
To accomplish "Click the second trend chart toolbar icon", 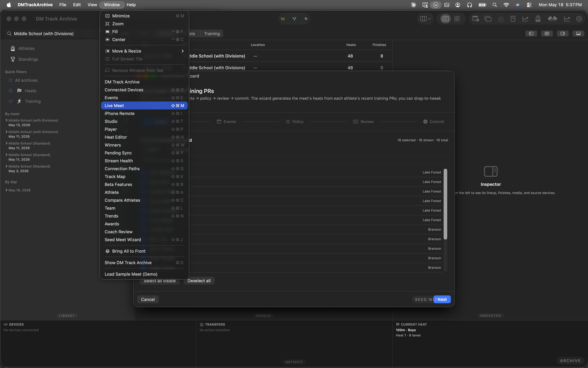I will coord(567,19).
